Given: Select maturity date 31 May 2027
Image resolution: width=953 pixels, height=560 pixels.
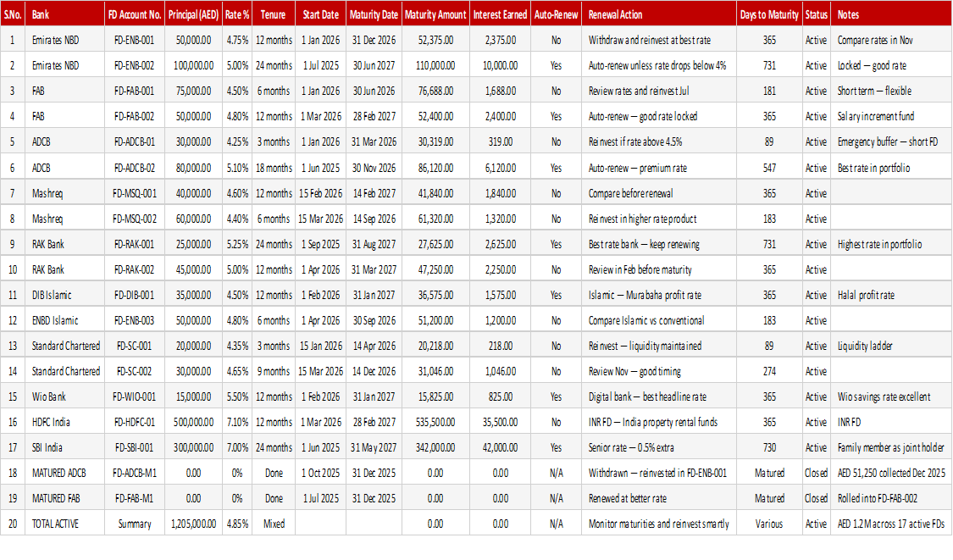Looking at the screenshot, I should pyautogui.click(x=374, y=447).
